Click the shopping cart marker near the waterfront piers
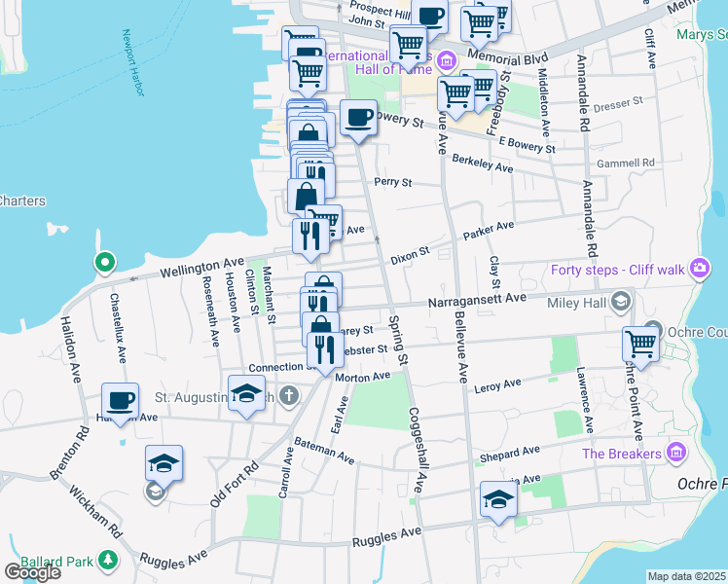The width and height of the screenshot is (728, 584). point(308,75)
